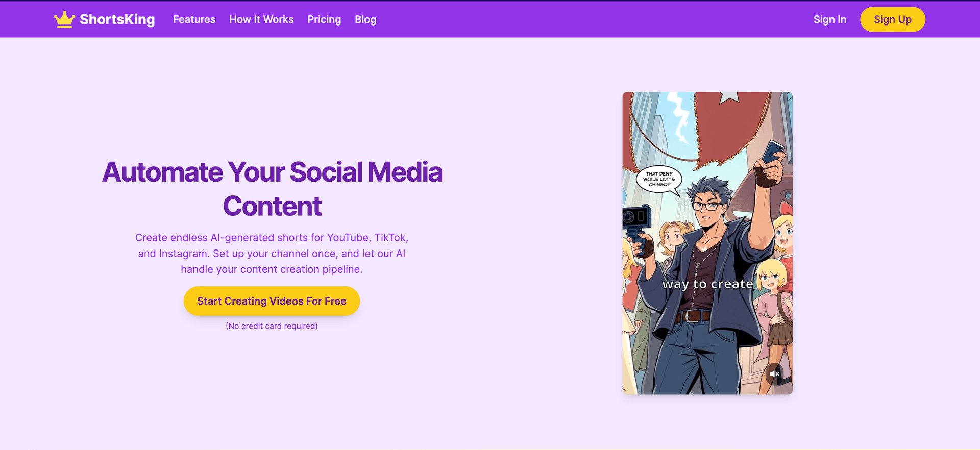Viewport: 980px width, 450px height.
Task: Visit the Blog link
Action: tap(365, 19)
